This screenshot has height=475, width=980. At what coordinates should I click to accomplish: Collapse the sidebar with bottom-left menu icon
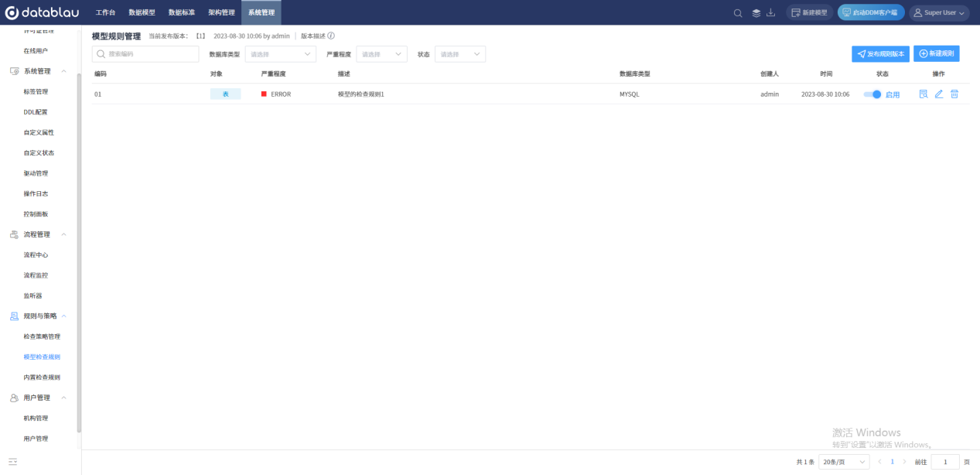pos(12,462)
